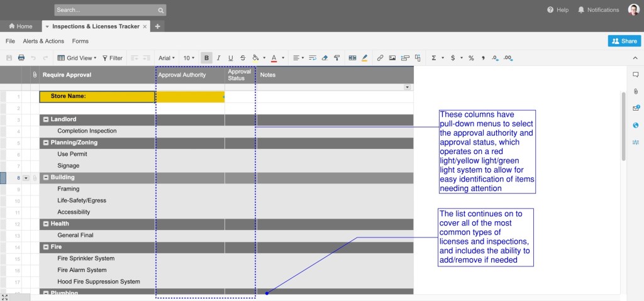The image size is (644, 301).
Task: Open the conversations panel in right sidebar
Action: (636, 75)
